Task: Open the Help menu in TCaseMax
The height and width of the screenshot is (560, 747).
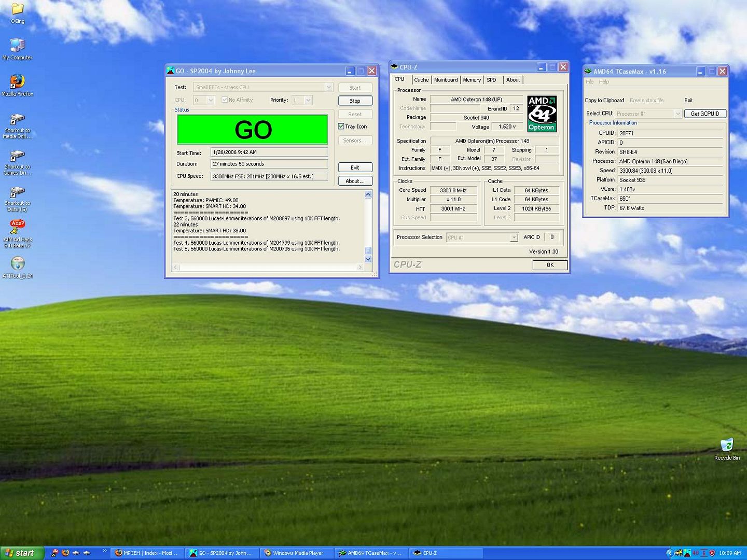Action: point(604,82)
